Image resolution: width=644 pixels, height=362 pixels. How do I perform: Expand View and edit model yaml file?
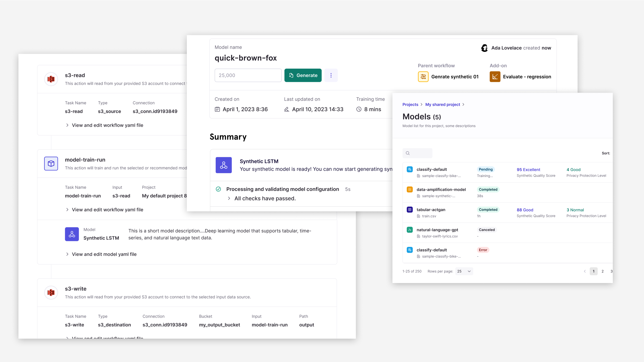[104, 254]
